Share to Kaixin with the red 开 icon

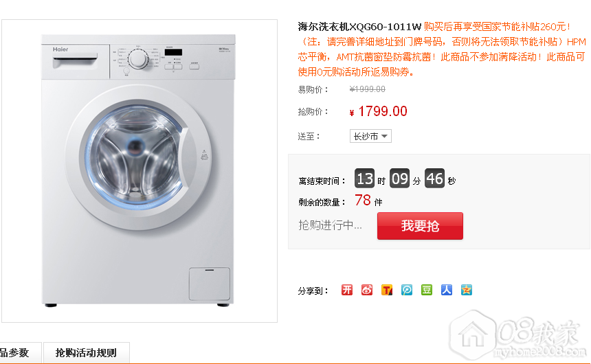pyautogui.click(x=347, y=290)
